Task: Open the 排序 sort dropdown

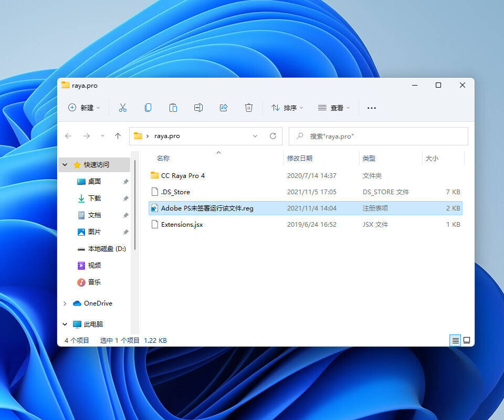Action: coord(287,108)
